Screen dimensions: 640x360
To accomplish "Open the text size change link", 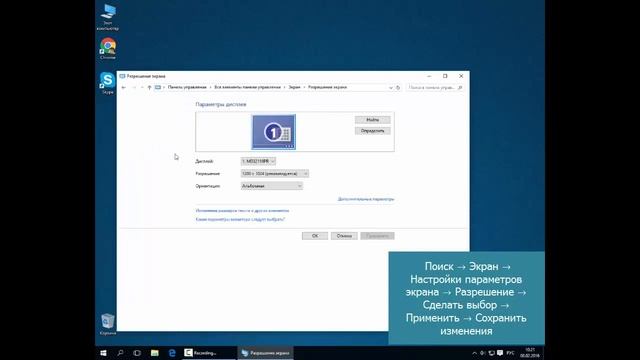I will pyautogui.click(x=242, y=211).
